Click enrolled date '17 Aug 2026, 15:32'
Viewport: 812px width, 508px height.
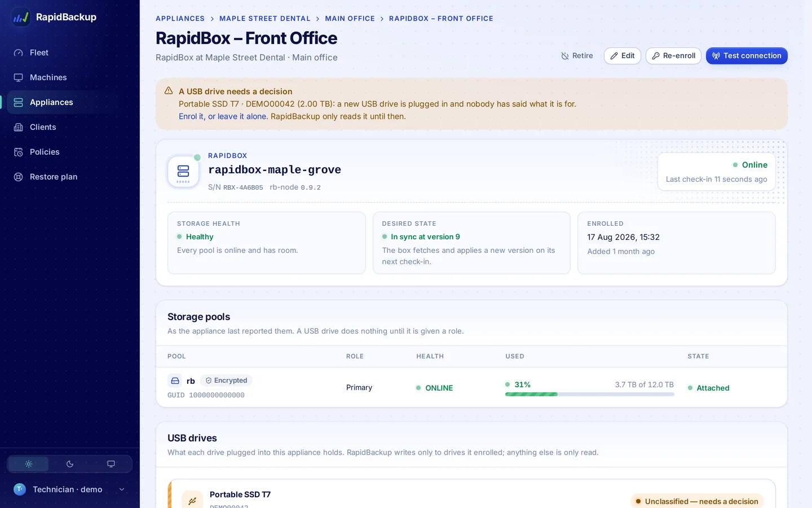pos(623,237)
